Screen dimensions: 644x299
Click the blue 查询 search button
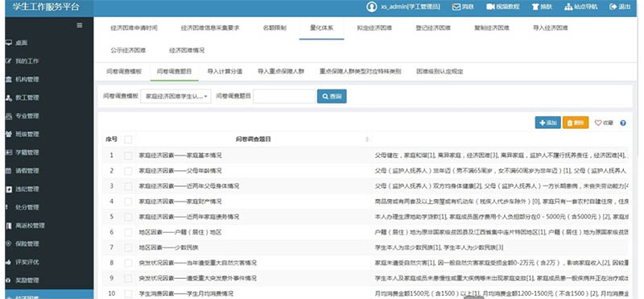(x=332, y=96)
